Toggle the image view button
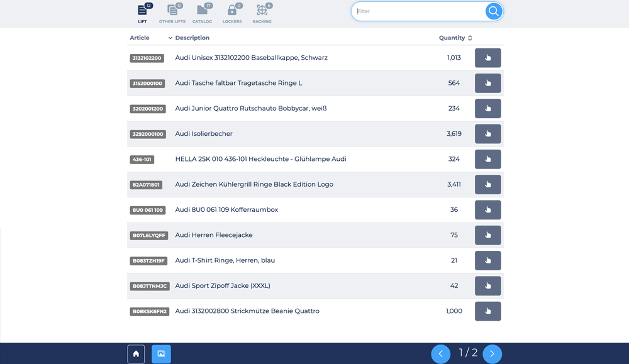 (x=161, y=354)
